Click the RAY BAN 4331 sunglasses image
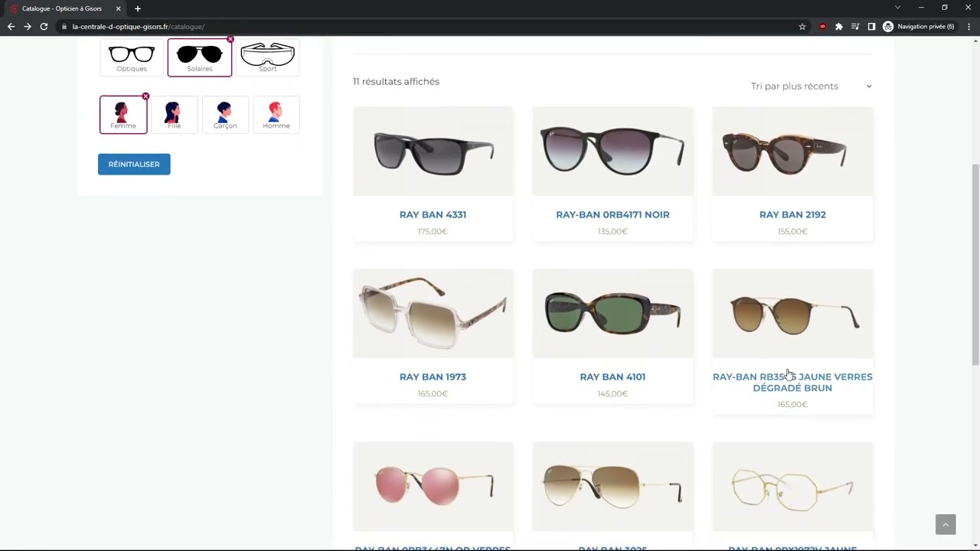Screen dimensions: 980x551 [433, 152]
